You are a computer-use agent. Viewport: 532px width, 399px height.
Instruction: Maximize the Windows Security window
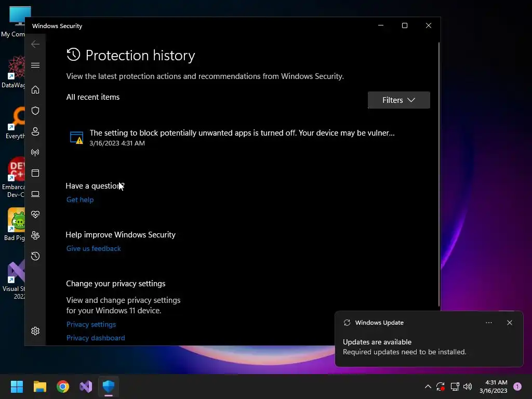(404, 26)
